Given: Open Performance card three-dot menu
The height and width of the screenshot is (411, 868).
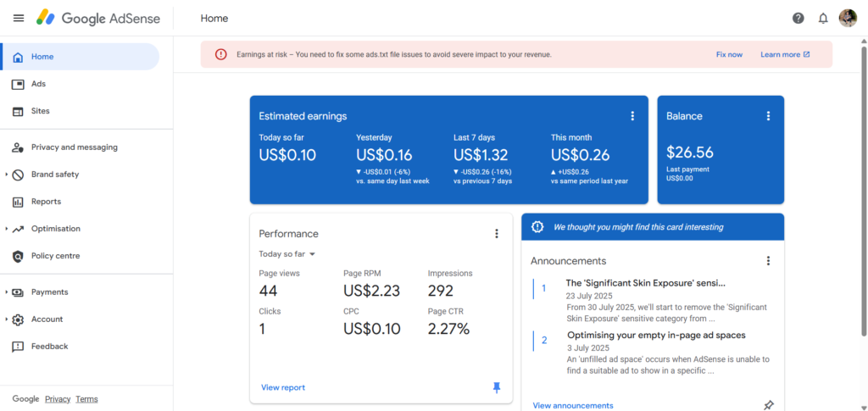Looking at the screenshot, I should click(497, 234).
